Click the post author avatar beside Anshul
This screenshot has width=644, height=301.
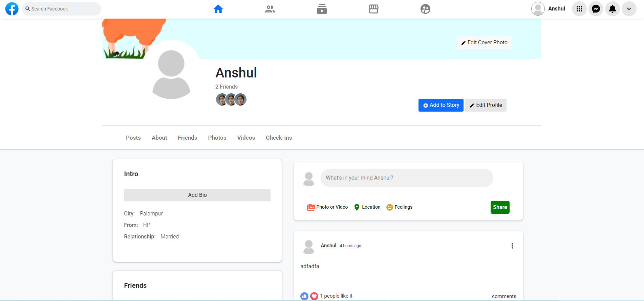(x=309, y=247)
